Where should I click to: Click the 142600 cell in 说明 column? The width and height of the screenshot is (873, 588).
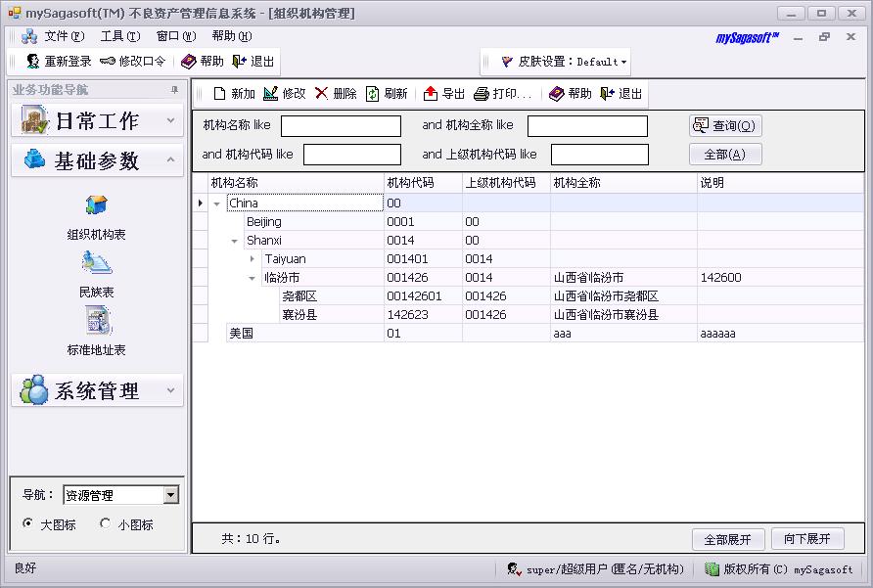780,277
